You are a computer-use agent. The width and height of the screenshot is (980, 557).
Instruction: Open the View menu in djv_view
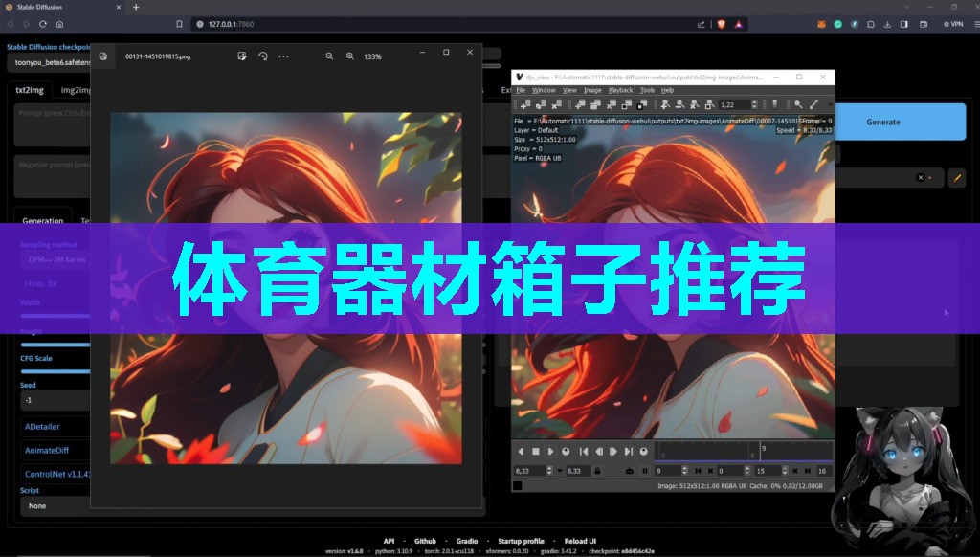point(569,90)
